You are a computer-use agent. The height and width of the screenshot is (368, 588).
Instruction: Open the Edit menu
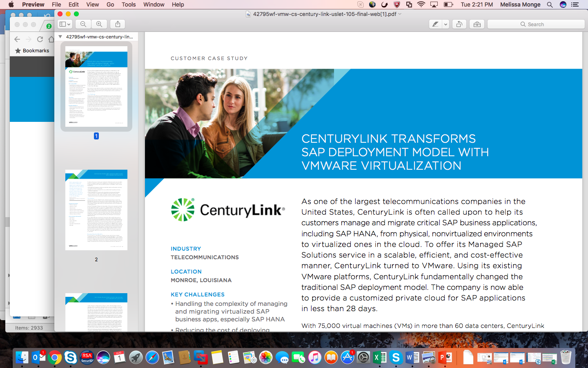click(74, 4)
